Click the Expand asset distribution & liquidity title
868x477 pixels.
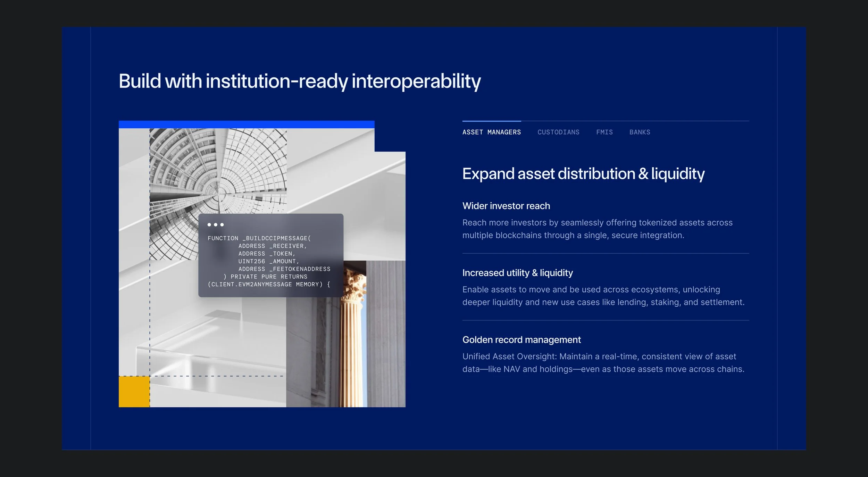(583, 174)
